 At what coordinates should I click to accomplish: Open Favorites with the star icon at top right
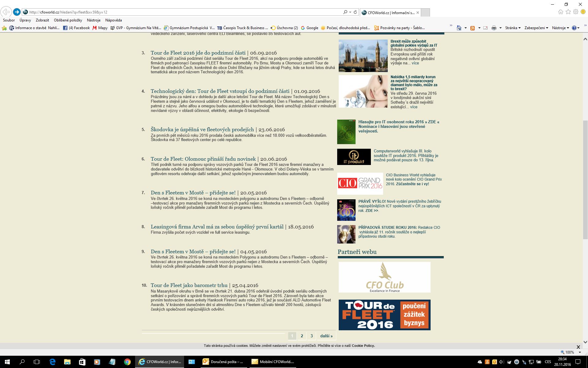(568, 12)
